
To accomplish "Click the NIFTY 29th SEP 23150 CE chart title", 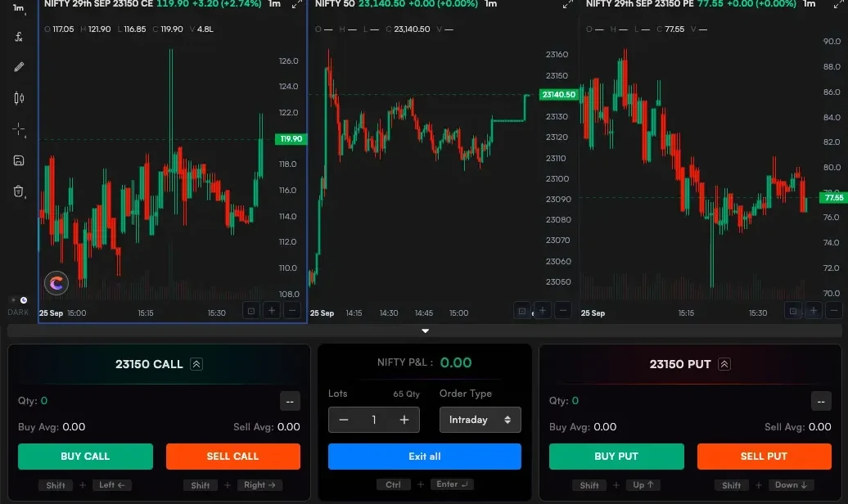I will (98, 4).
